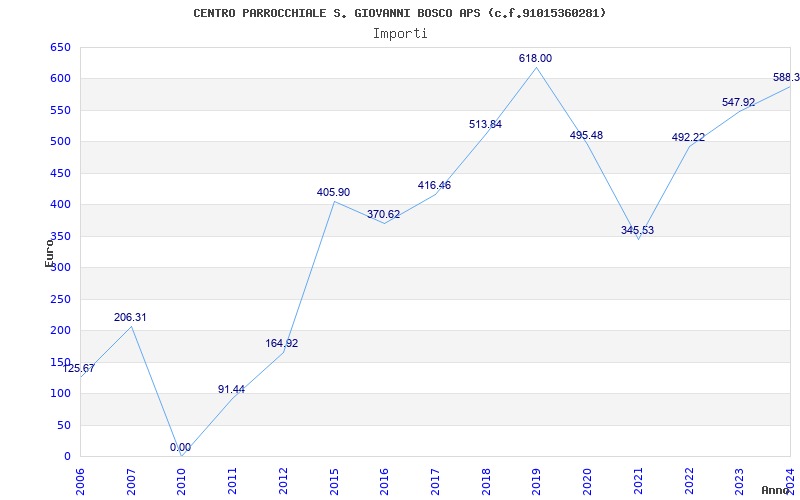
Task: Select the x-axis year 2012
Action: 283,482
